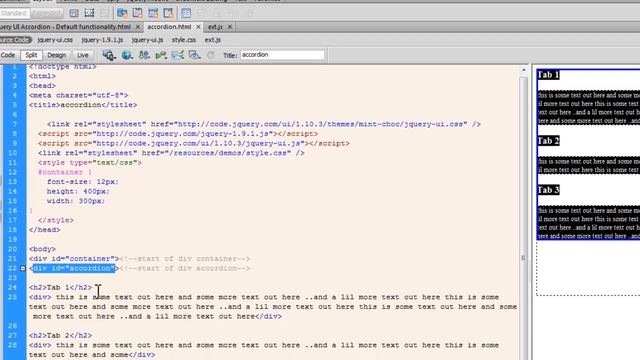Click the first Tab 1 paragraph in Design view
The height and width of the screenshot is (360, 640).
[x=589, y=108]
